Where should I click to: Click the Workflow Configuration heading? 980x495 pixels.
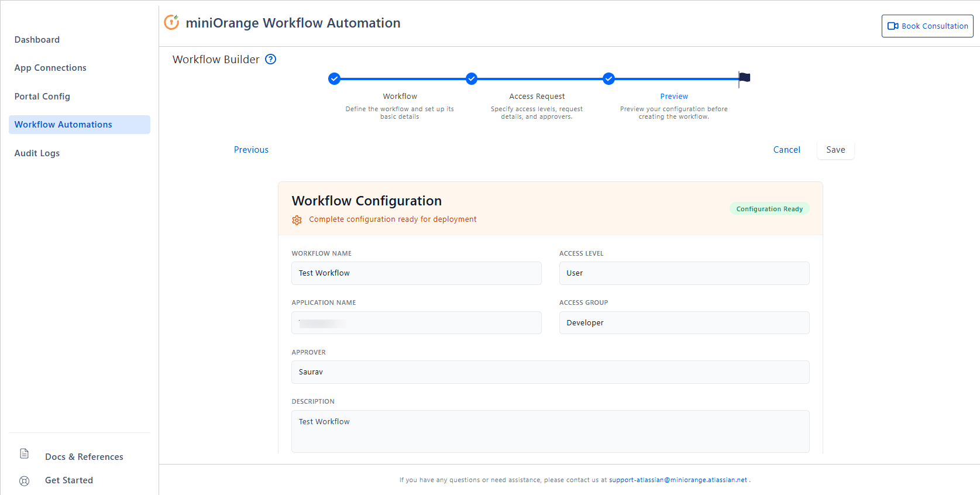tap(367, 201)
